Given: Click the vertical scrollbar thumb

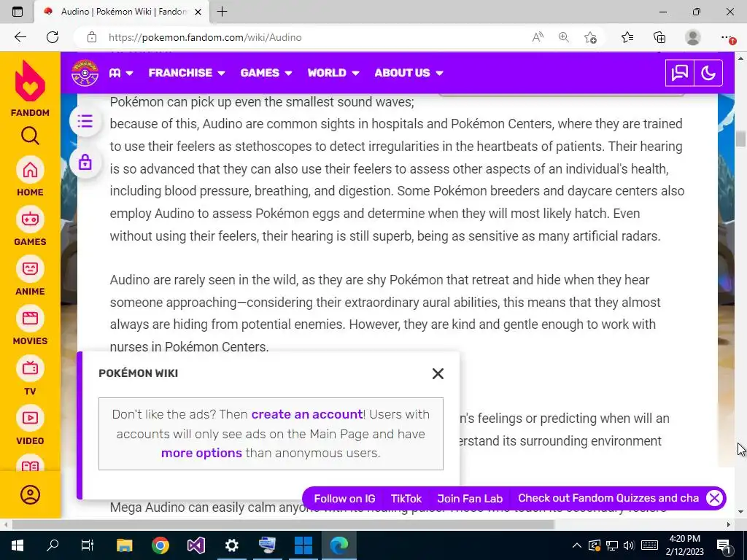Looking at the screenshot, I should (740, 139).
